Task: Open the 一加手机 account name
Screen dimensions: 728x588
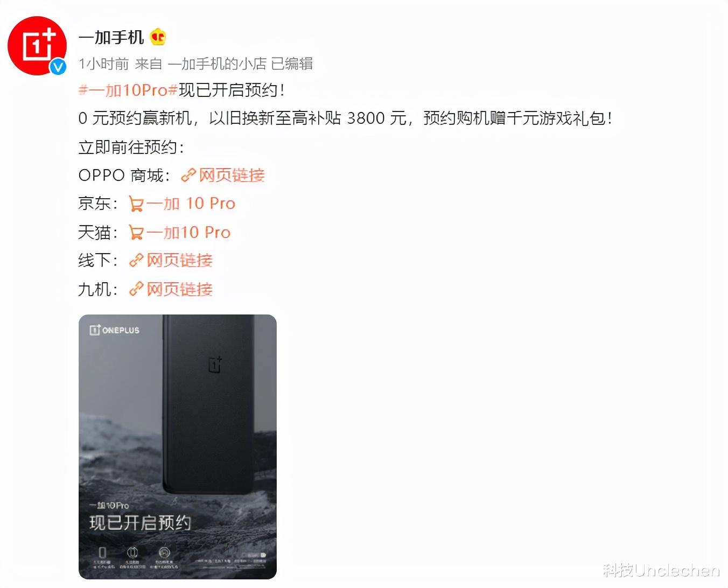Action: (111, 37)
